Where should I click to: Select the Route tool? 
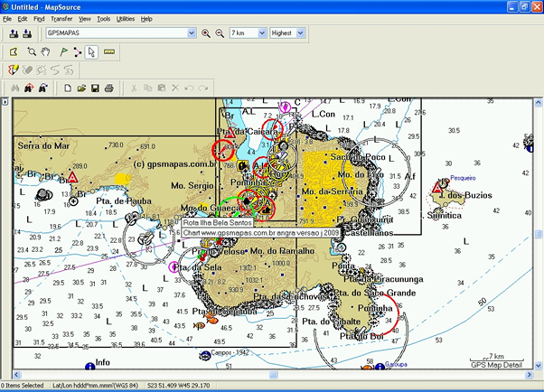click(x=77, y=51)
